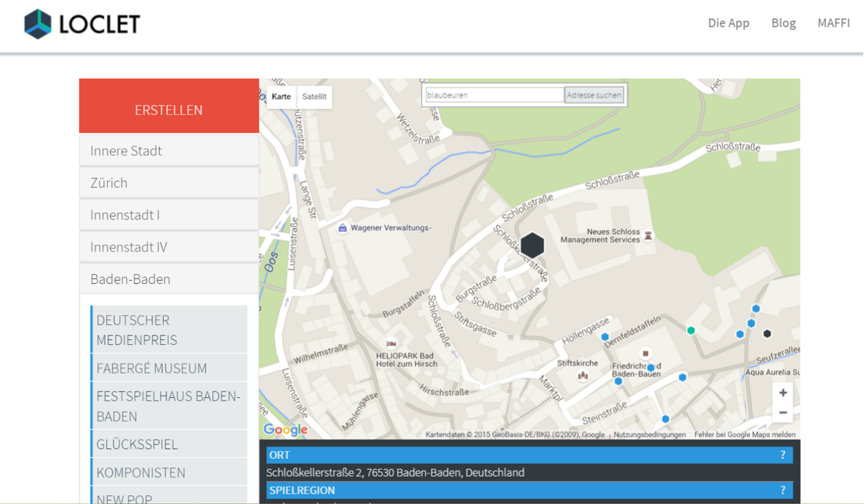Image resolution: width=864 pixels, height=504 pixels.
Task: Click the blue hexagon marker below Steinstraße
Action: (665, 419)
